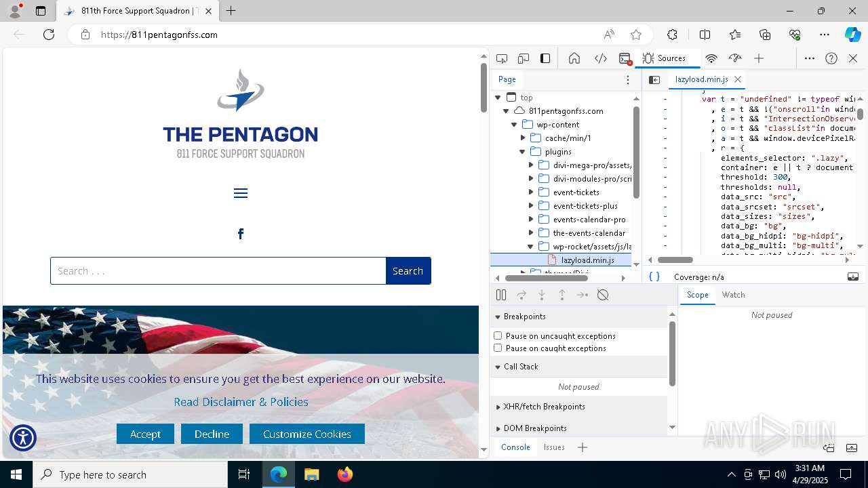868x488 pixels.
Task: Open DevTools help icon
Action: (831, 58)
